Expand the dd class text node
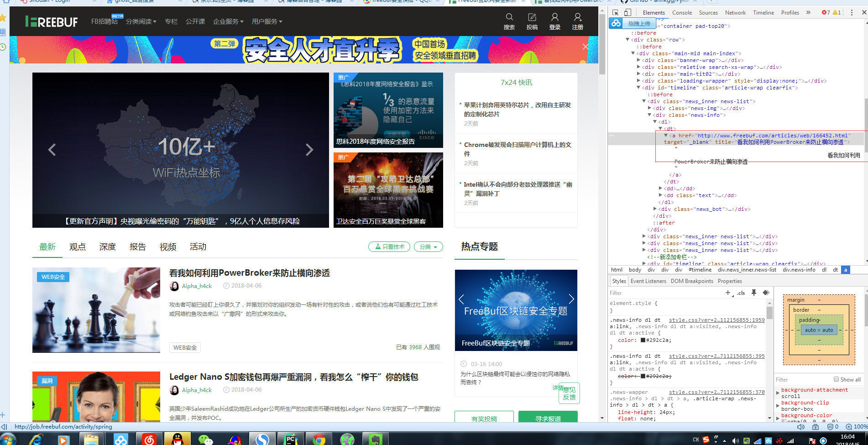 click(x=660, y=195)
